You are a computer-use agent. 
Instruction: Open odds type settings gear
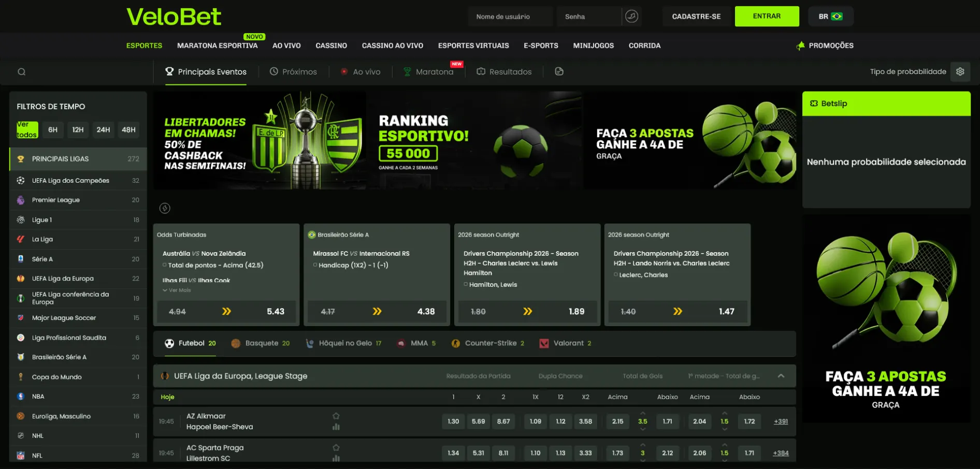960,71
